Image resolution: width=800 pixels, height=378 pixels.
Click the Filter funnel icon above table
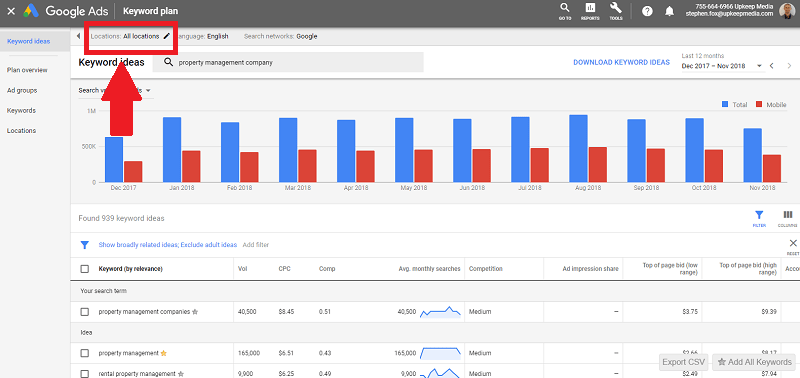(x=759, y=218)
